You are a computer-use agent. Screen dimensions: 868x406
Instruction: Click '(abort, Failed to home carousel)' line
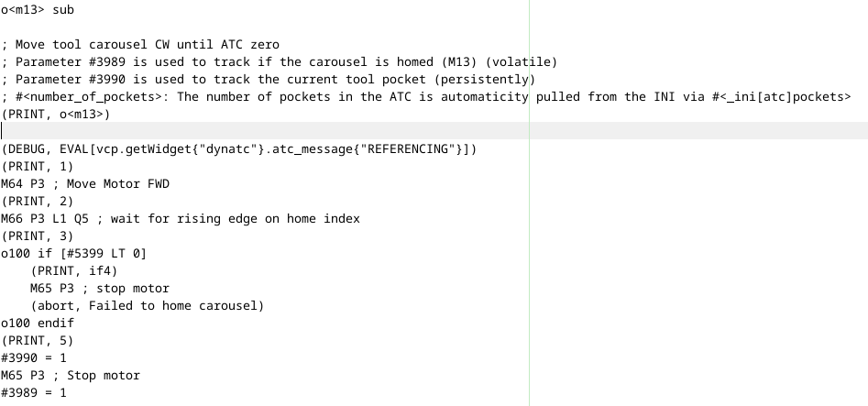click(148, 305)
